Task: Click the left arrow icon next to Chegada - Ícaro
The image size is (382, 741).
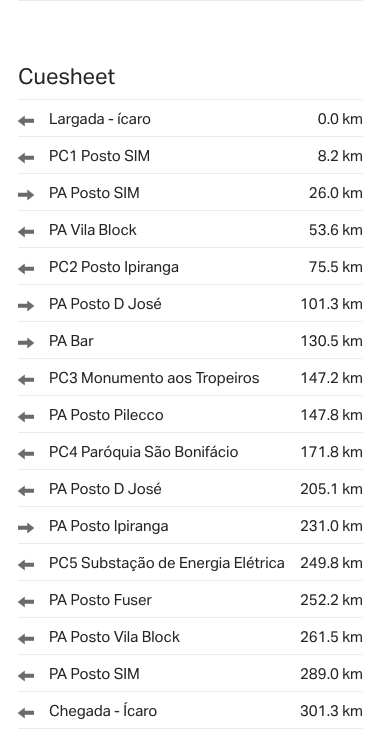Action: pos(26,713)
